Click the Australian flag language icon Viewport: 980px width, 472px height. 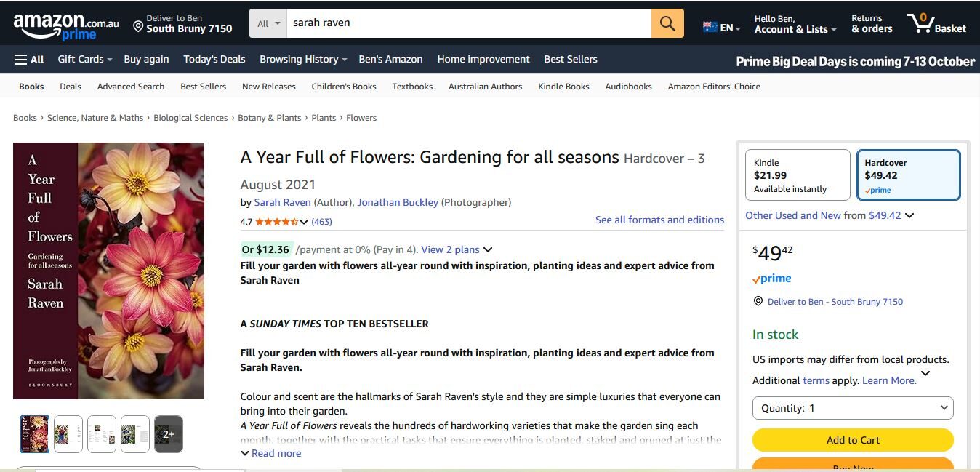tap(710, 27)
